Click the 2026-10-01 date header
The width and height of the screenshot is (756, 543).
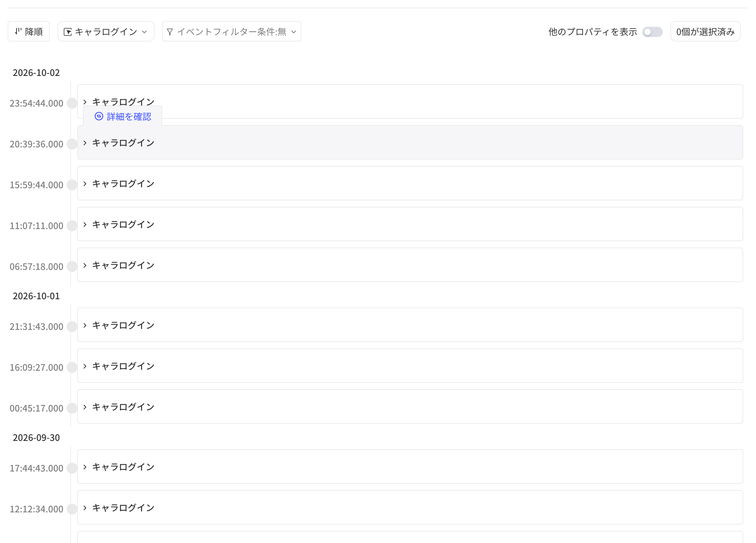coord(36,296)
